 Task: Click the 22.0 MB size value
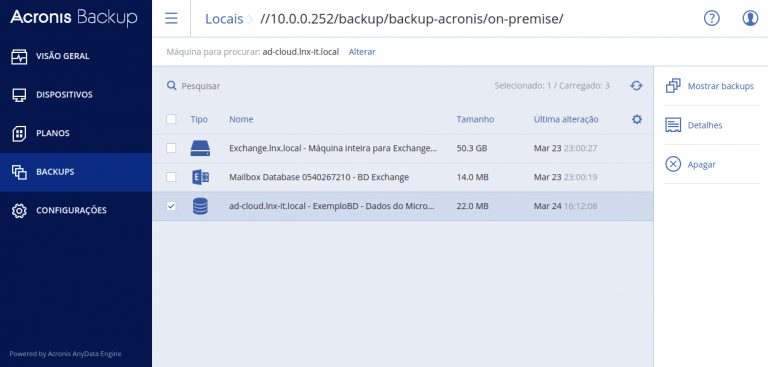[472, 206]
